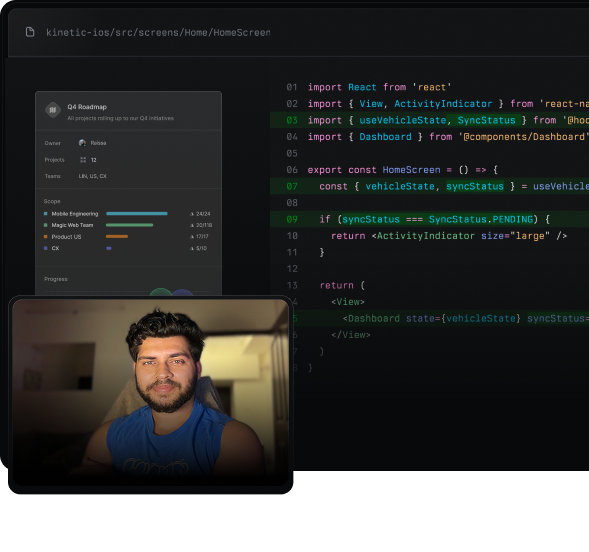The width and height of the screenshot is (589, 552).
Task: Click the 17/17 count for Product US
Action: [x=202, y=237]
